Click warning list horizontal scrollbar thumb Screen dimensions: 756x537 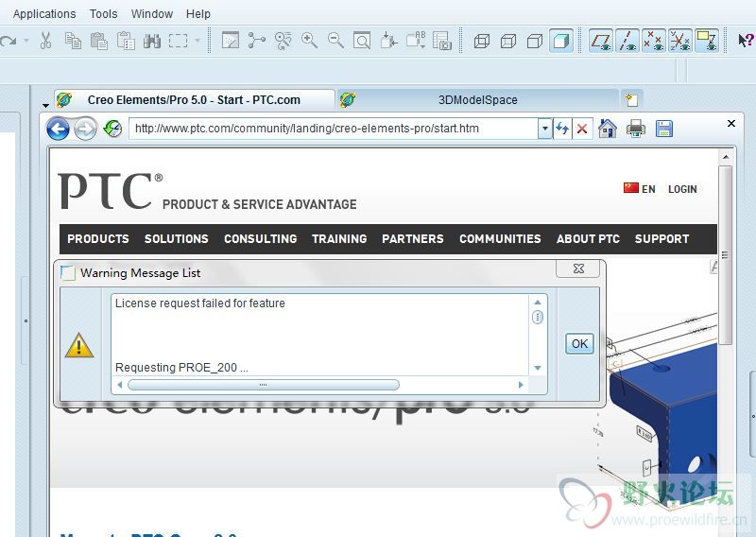coord(264,385)
